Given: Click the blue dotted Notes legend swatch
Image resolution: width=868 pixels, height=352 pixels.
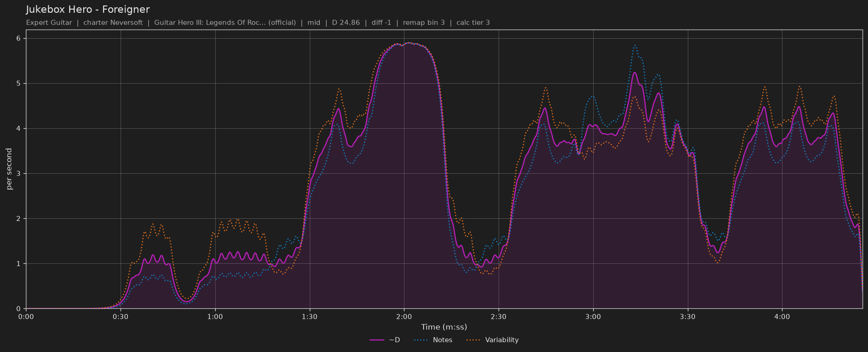Looking at the screenshot, I should tap(422, 340).
